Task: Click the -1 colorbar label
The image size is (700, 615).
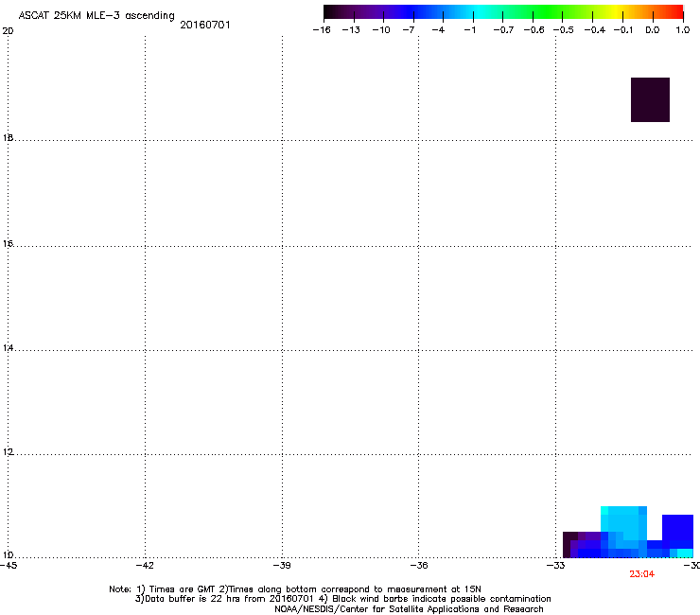Action: [469, 30]
